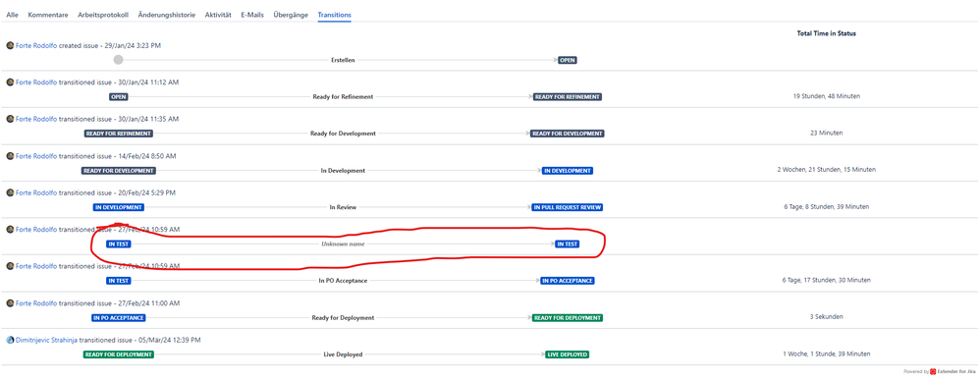Viewport: 980px width, 379px height.
Task: Click the Ready for Development transition label
Action: pos(343,134)
